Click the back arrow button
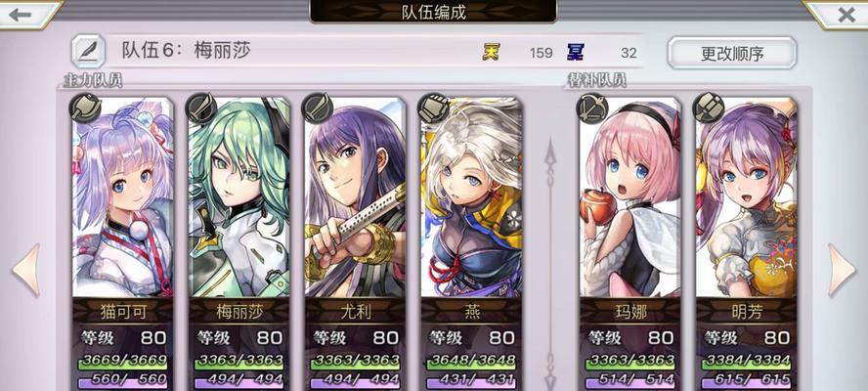 [x=24, y=14]
